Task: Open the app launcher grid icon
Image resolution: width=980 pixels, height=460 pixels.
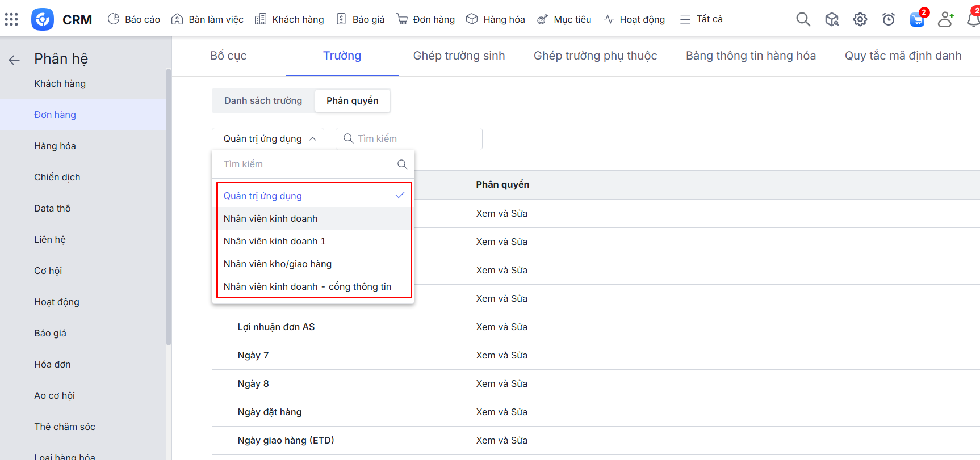Action: (x=11, y=19)
